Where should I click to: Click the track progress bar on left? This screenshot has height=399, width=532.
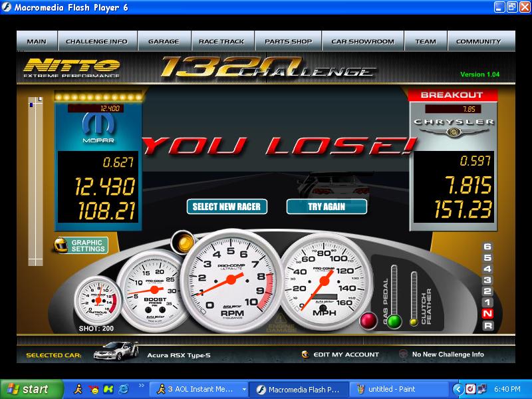click(35, 181)
